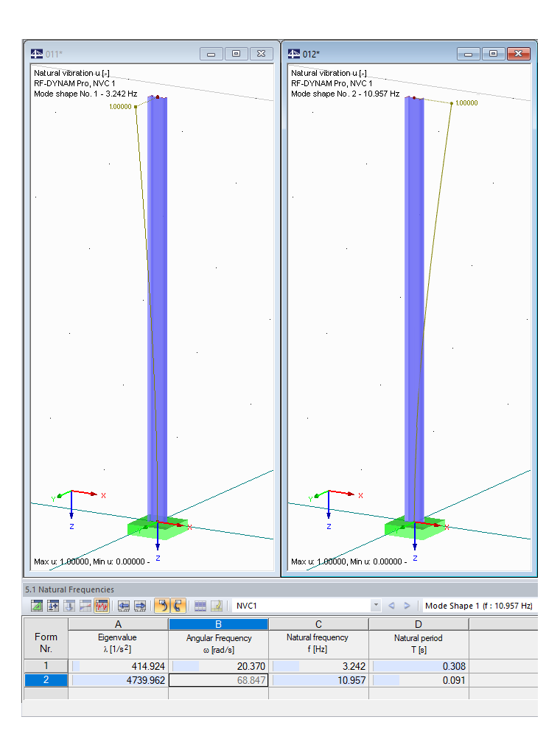This screenshot has height=756, width=560.
Task: Go to previous case using left arrow
Action: click(392, 606)
